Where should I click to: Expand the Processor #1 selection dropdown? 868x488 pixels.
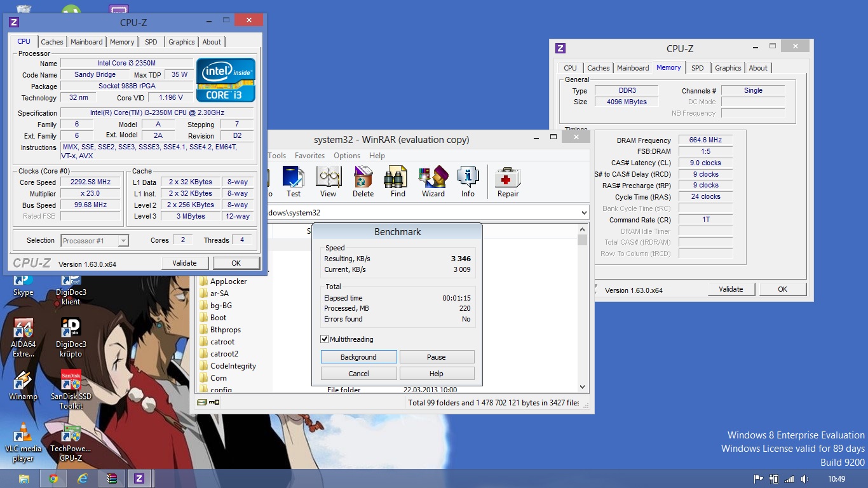pos(123,240)
